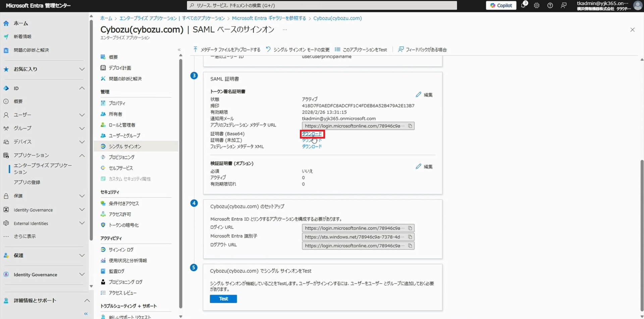Open アプリの登録 item
644x319 pixels.
pos(27,182)
